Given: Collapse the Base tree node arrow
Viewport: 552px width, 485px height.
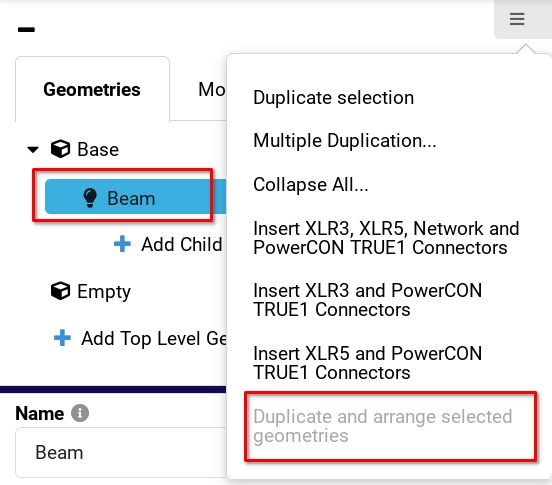Looking at the screenshot, I should 33,150.
